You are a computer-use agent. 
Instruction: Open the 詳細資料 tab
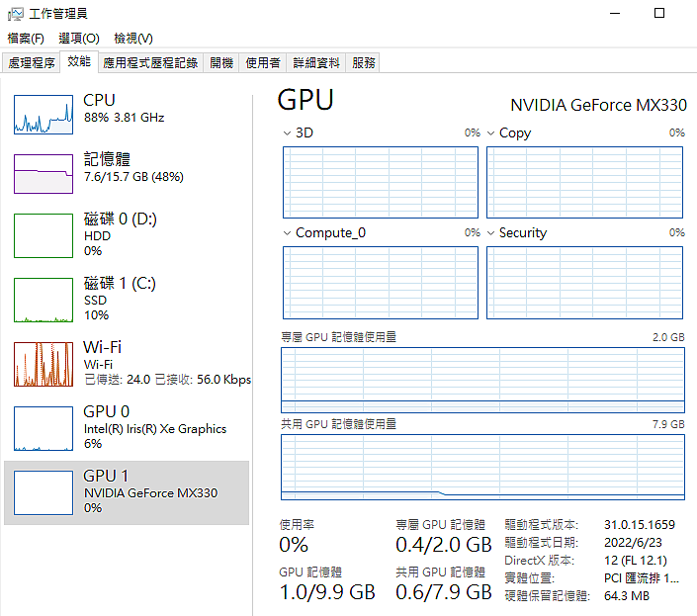click(x=316, y=62)
